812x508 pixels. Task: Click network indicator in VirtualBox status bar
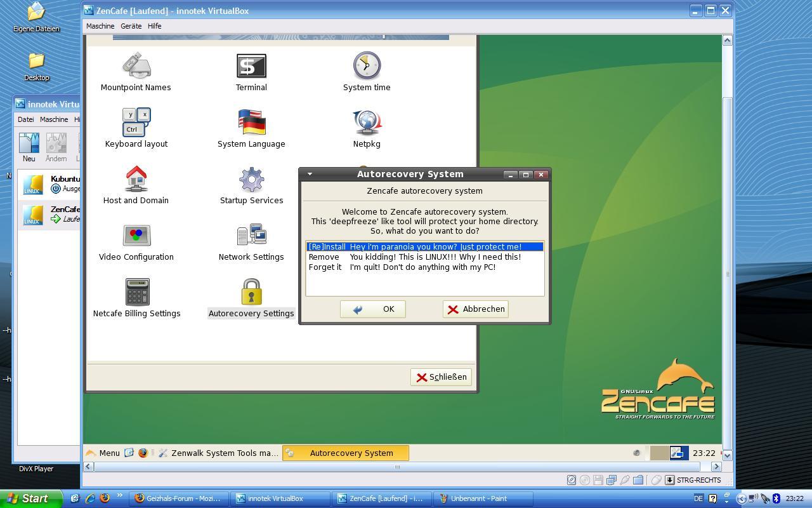(611, 480)
